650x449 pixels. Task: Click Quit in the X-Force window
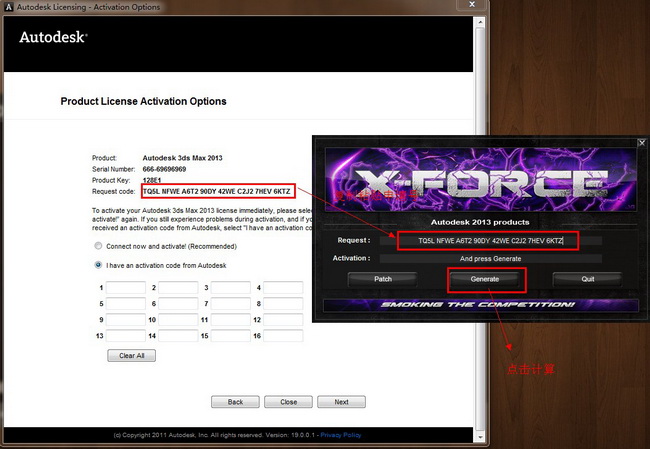point(587,279)
